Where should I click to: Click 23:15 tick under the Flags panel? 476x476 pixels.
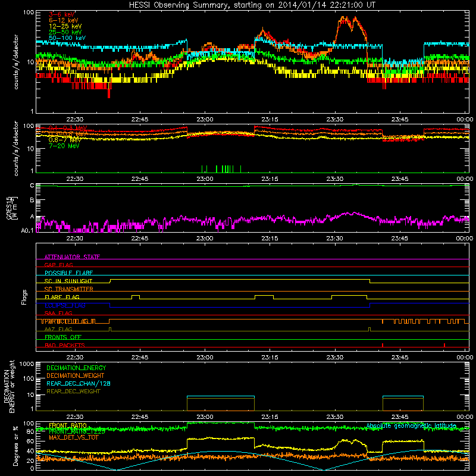tap(270, 358)
